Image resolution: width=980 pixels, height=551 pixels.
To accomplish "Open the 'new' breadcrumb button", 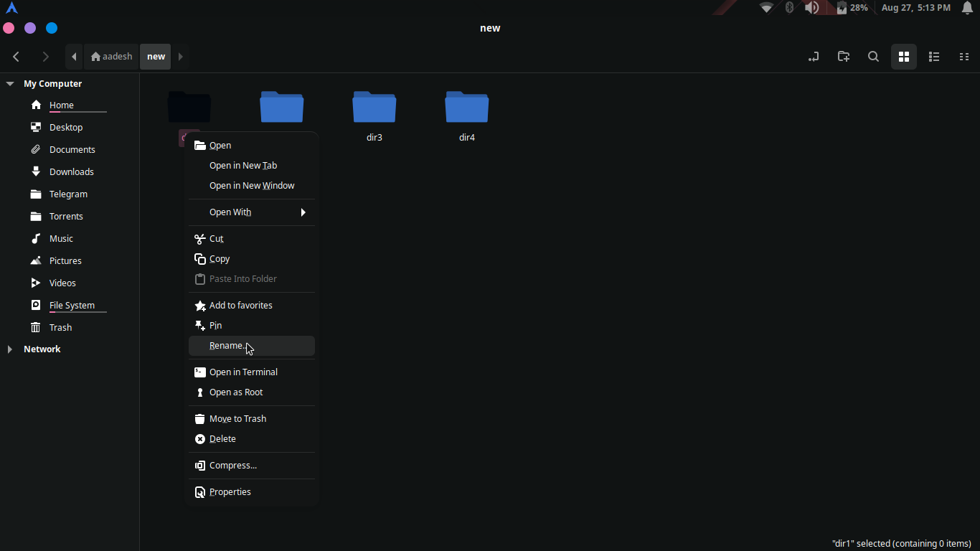I will pos(155,56).
